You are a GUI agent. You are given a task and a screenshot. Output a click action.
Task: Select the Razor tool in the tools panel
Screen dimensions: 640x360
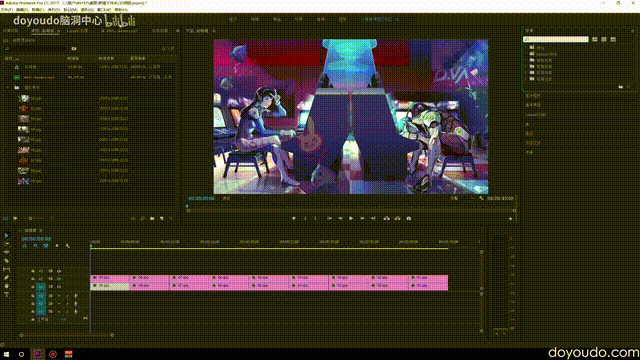[7, 260]
